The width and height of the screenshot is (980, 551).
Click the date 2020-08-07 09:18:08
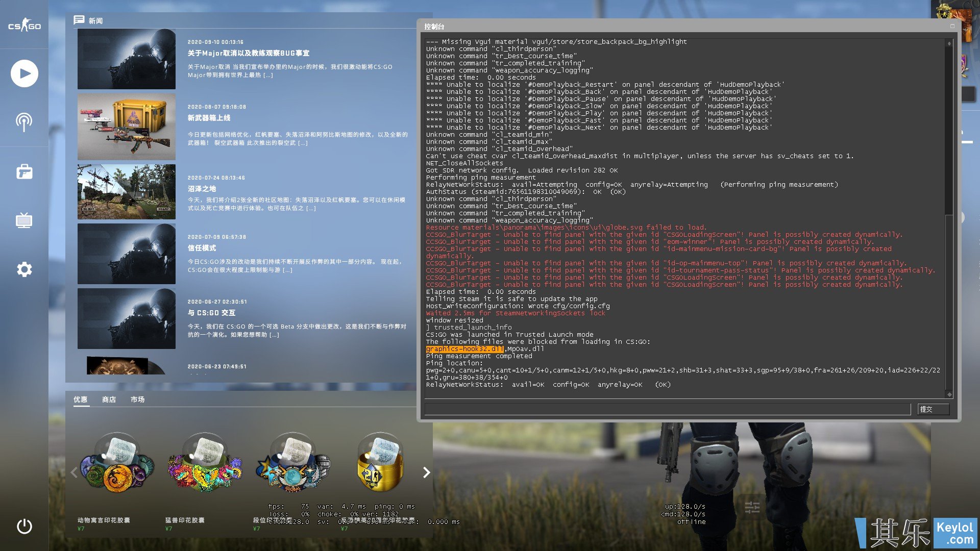(216, 107)
